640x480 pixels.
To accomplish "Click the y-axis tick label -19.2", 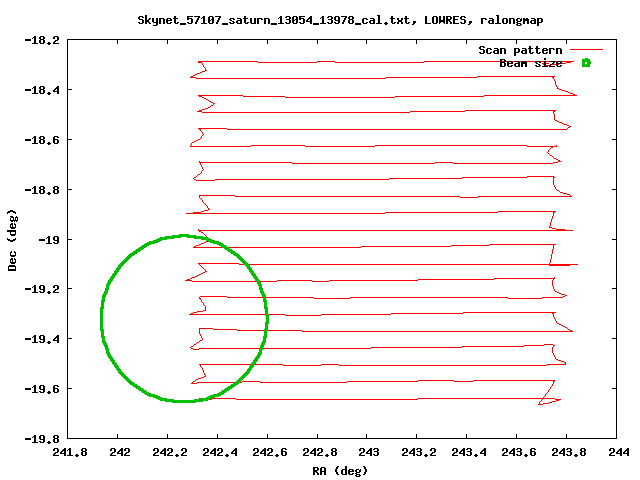I will pyautogui.click(x=42, y=289).
